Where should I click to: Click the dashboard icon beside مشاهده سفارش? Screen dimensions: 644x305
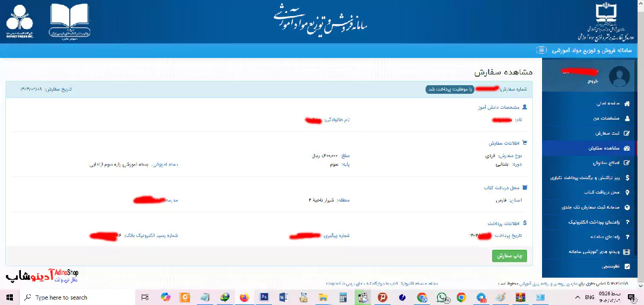point(627,147)
